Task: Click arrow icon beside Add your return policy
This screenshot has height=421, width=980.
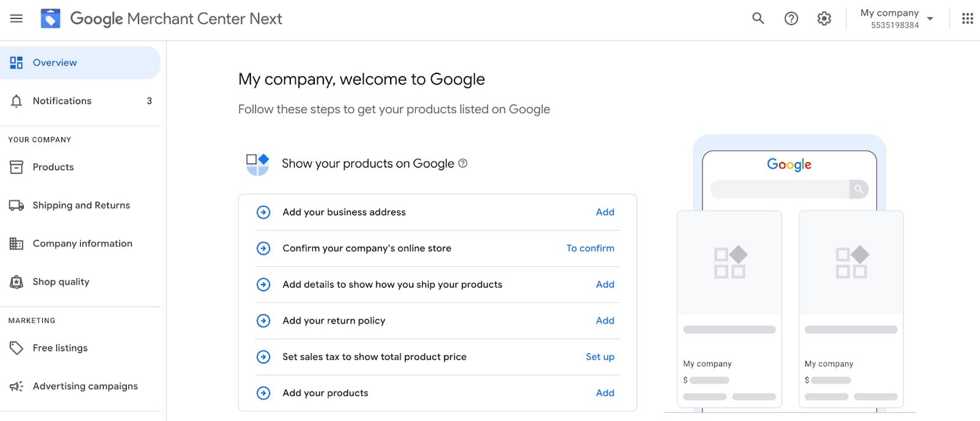Action: [x=263, y=321]
